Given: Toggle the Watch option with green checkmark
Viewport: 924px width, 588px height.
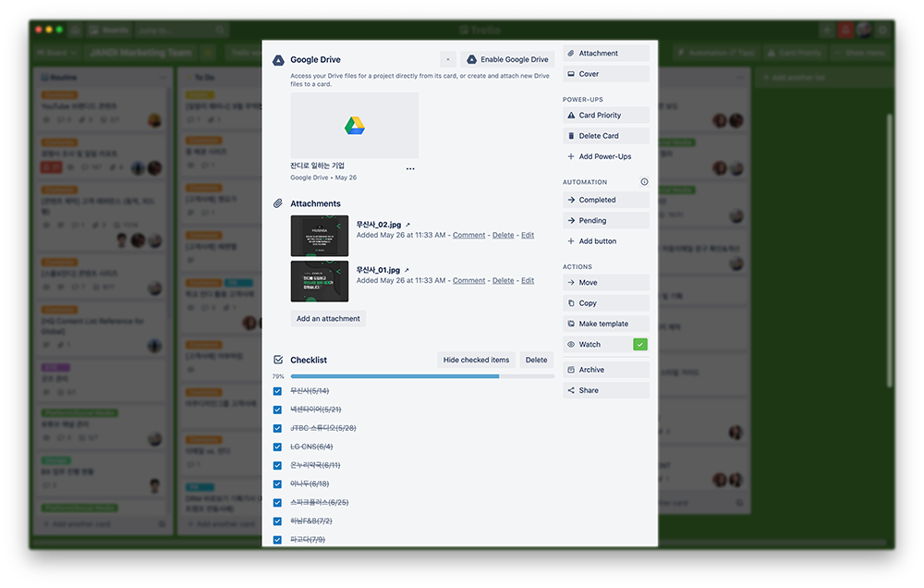Looking at the screenshot, I should point(640,344).
